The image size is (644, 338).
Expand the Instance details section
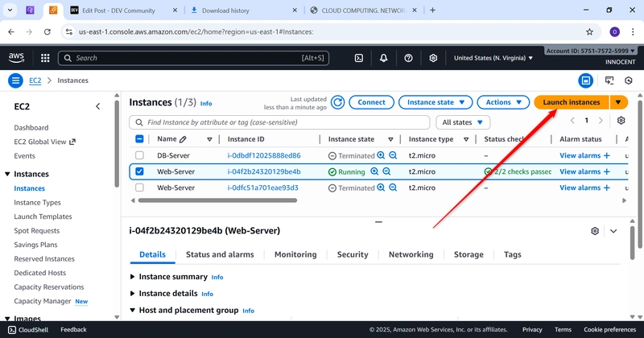[132, 293]
